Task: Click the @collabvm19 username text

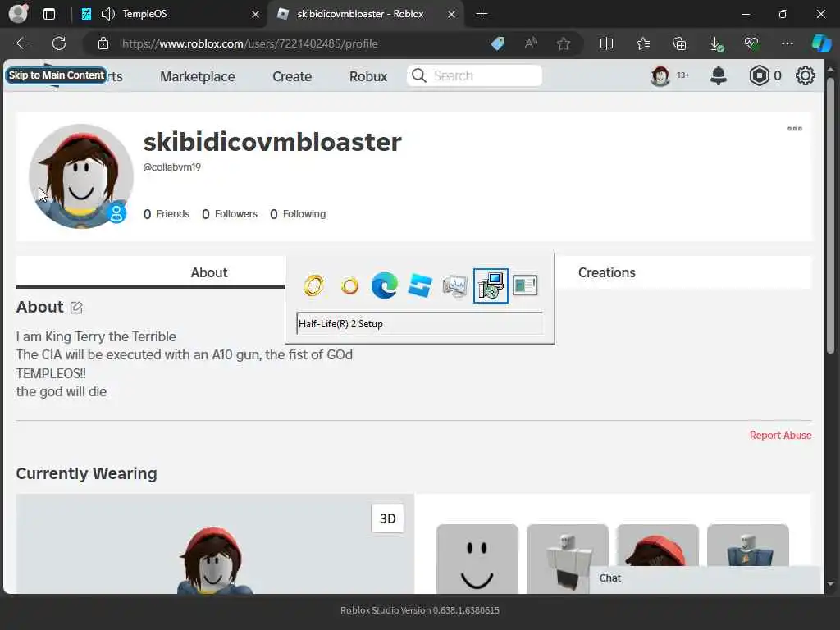Action: point(172,167)
